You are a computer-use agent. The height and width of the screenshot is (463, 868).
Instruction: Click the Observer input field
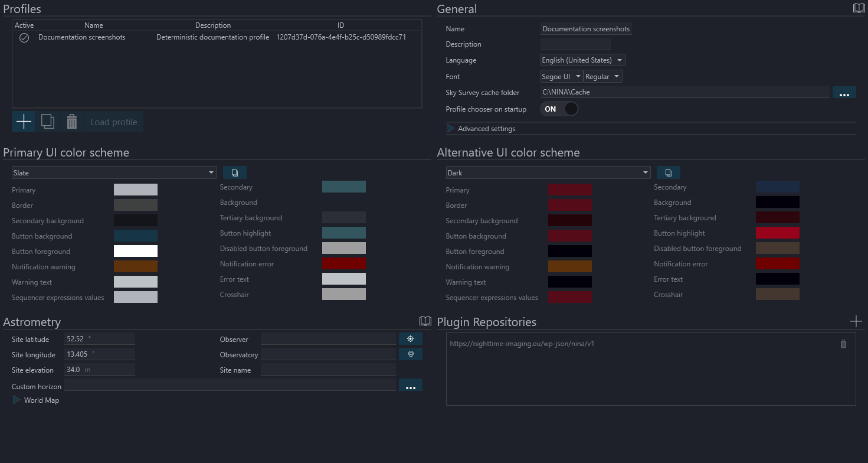click(x=328, y=339)
